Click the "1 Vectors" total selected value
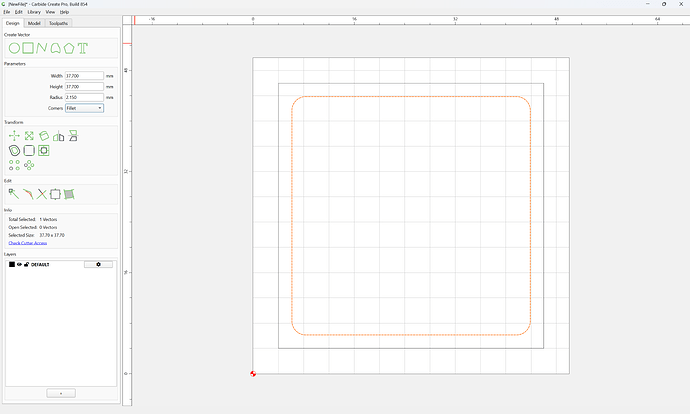This screenshot has width=690, height=414. (48, 219)
